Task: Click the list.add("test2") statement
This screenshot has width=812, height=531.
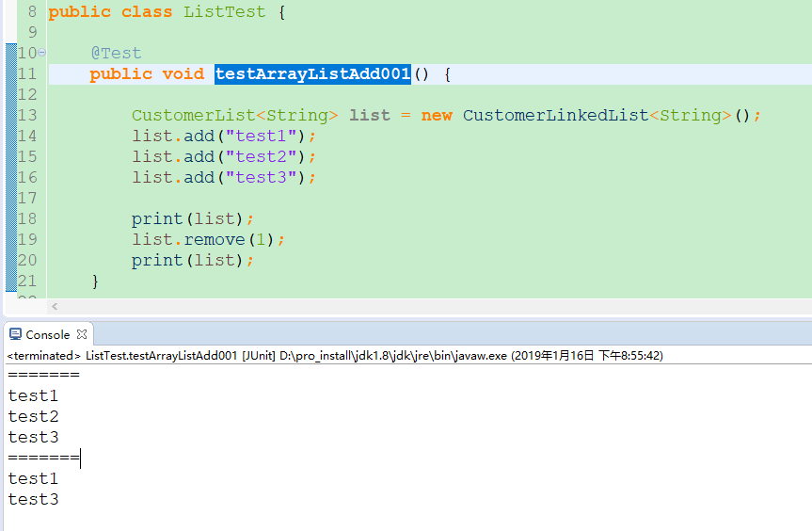Action: pyautogui.click(x=224, y=156)
